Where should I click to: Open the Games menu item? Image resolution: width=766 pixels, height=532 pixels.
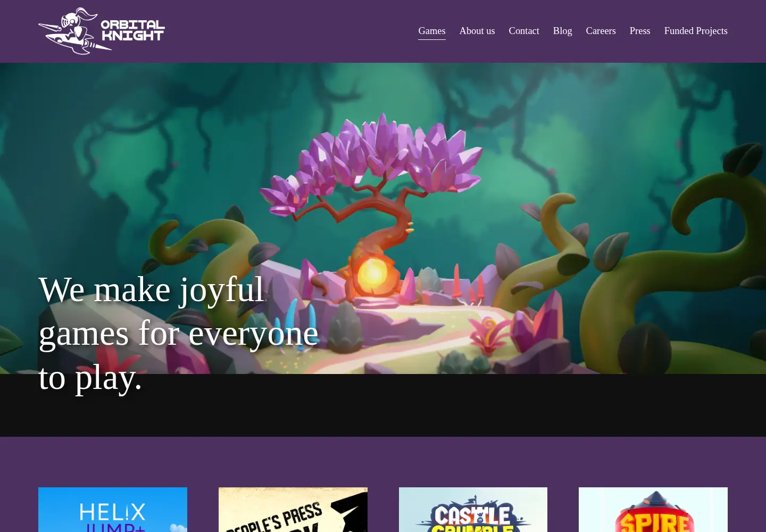point(432,31)
